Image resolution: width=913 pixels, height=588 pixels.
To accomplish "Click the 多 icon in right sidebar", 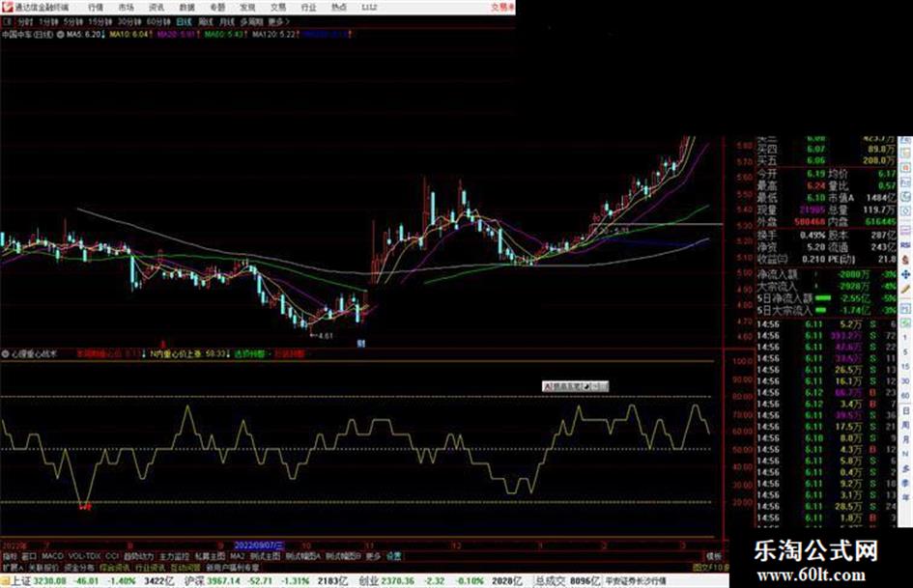I will (905, 468).
